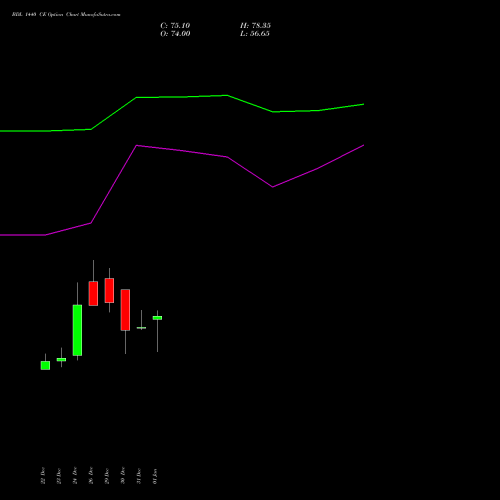Click the green candle body for 01 Jan
This screenshot has height=500, width=500.
tap(157, 318)
